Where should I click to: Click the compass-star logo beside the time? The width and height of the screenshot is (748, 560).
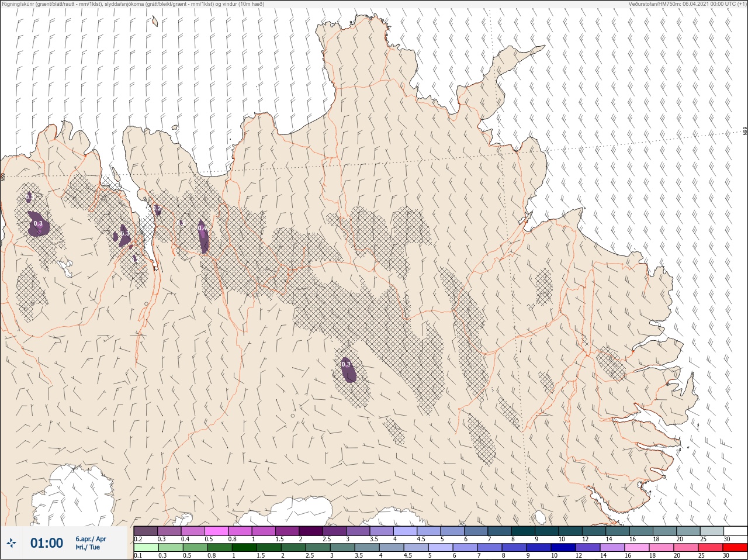pyautogui.click(x=11, y=543)
